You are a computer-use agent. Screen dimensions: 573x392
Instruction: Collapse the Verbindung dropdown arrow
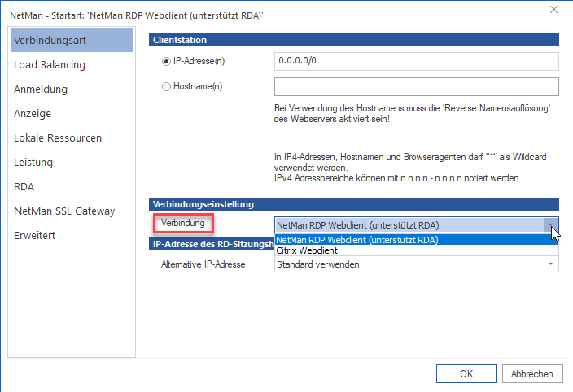click(x=551, y=225)
